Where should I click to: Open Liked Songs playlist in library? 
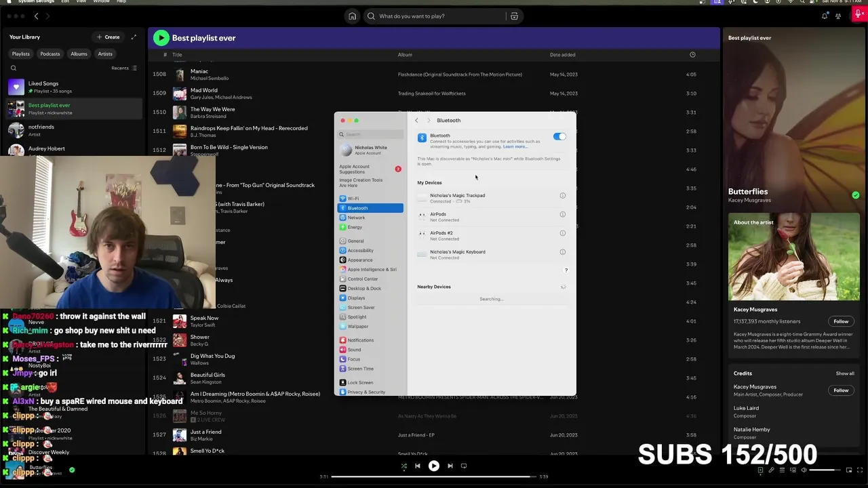[75, 87]
